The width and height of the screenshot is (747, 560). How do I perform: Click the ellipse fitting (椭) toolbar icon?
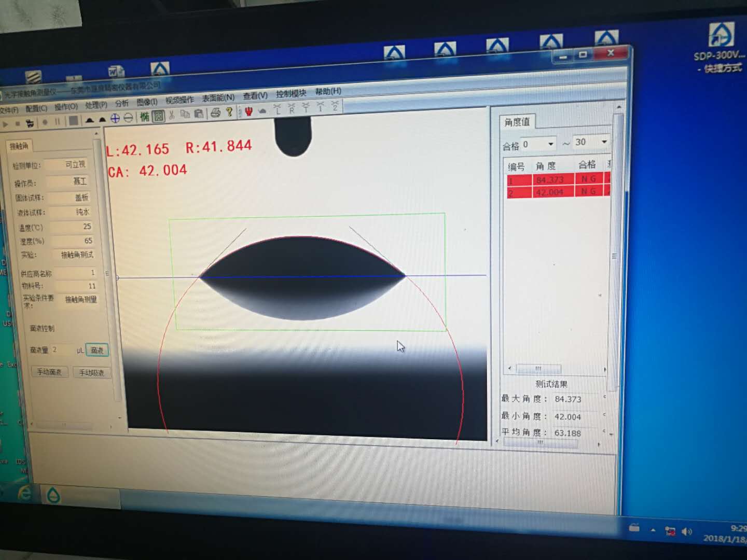pyautogui.click(x=145, y=117)
